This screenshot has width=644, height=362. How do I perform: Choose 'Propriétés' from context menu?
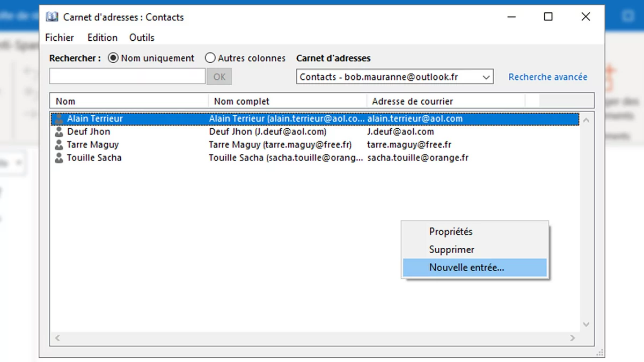click(451, 232)
